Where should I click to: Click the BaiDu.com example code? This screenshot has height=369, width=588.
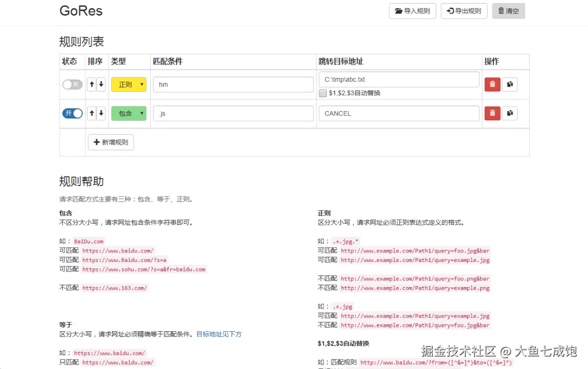[x=88, y=241]
